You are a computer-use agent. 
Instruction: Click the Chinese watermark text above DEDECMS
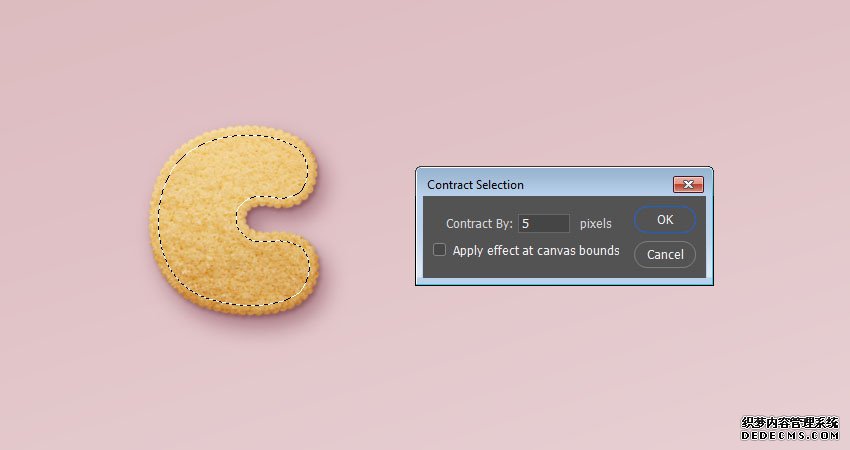(789, 423)
